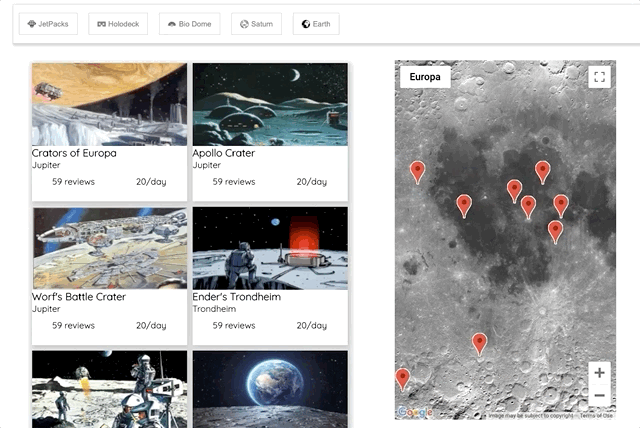Zoom out on the map
The width and height of the screenshot is (640, 428).
coord(599,396)
